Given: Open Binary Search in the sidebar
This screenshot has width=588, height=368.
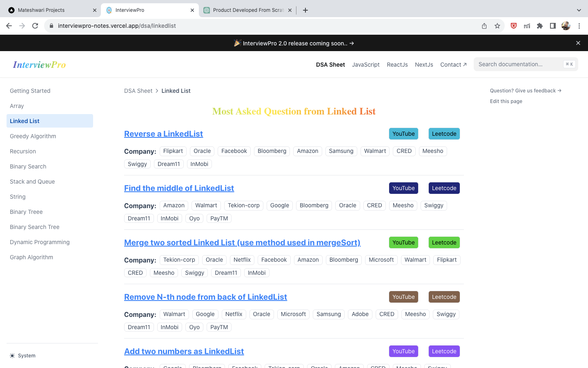Looking at the screenshot, I should tap(50, 166).
